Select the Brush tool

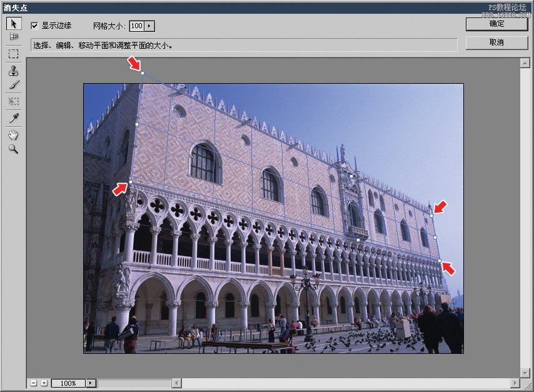14,85
